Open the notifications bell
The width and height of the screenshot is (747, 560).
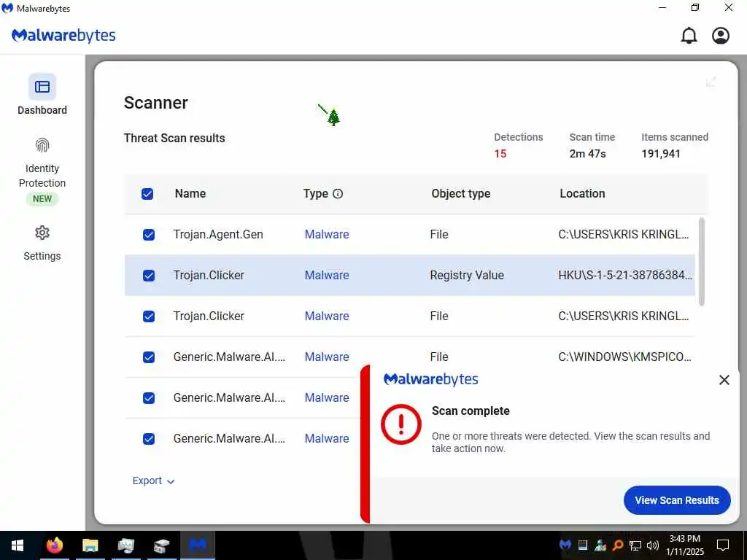689,36
